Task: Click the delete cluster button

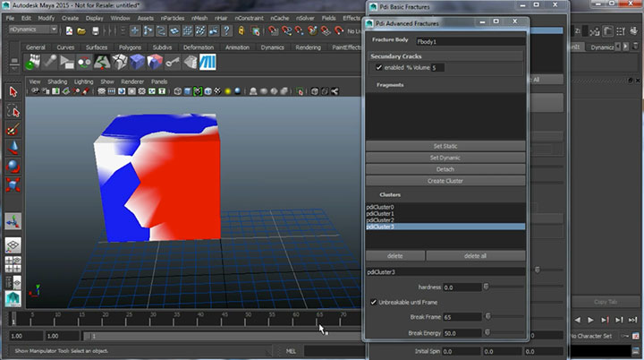Action: pyautogui.click(x=395, y=256)
